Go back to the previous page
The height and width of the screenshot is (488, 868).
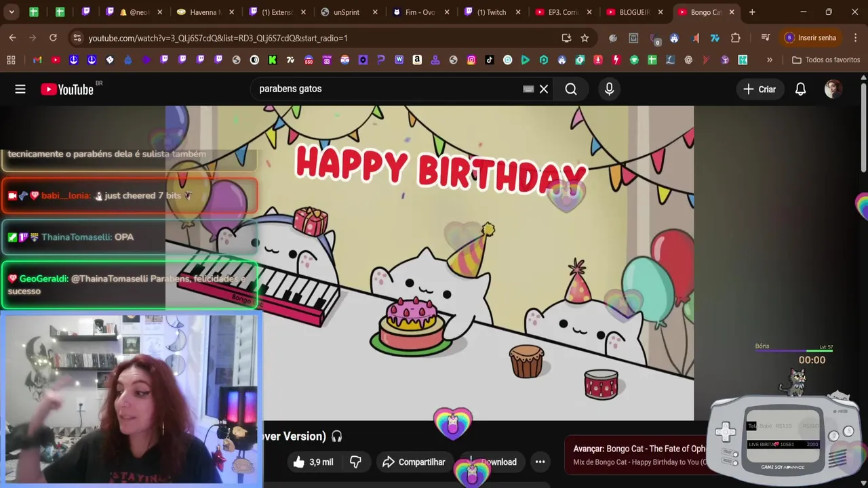12,38
